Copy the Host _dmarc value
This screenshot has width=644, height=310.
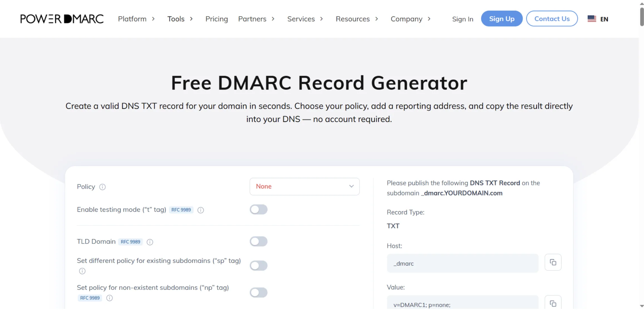pyautogui.click(x=553, y=262)
